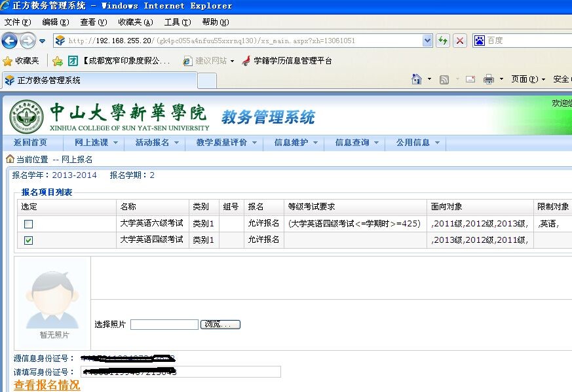Click the 查看报名情况 link
This screenshot has width=572, height=392.
[47, 385]
